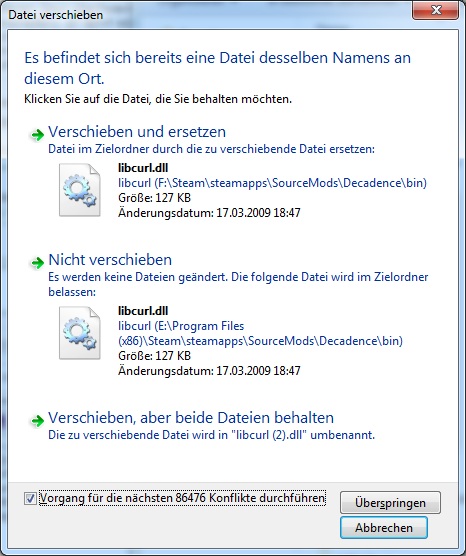Click green arrow beside beide Dateien behalten

tap(37, 421)
